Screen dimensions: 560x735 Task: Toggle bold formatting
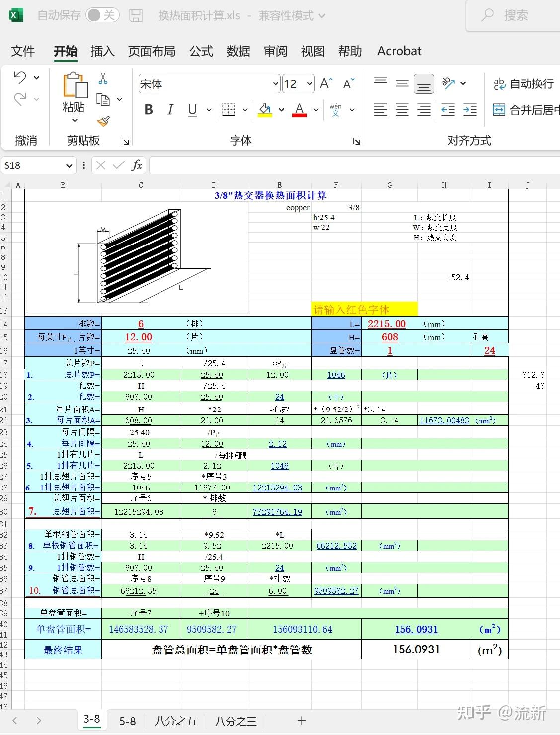tap(148, 110)
